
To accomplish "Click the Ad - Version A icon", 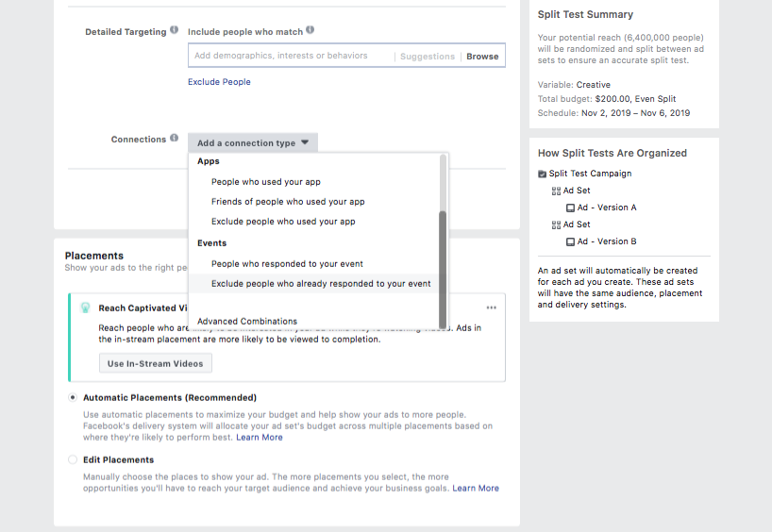I will pyautogui.click(x=570, y=208).
